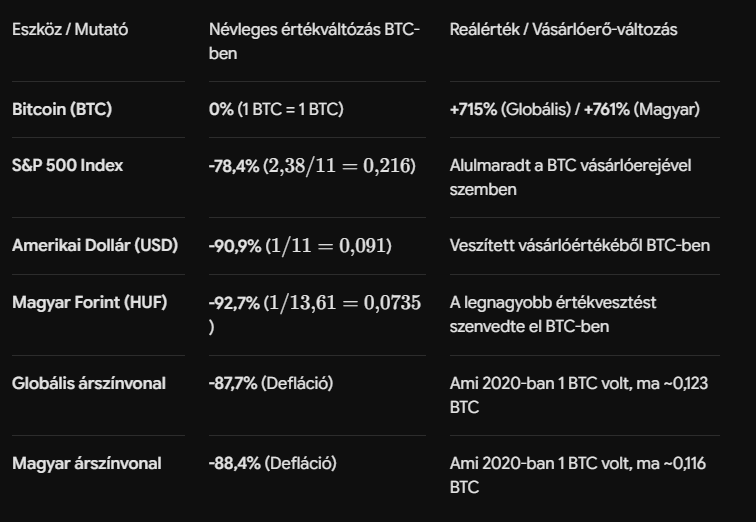Click the '0% (1 BTC = 1 BTC)' cell
The image size is (756, 522).
pos(276,109)
